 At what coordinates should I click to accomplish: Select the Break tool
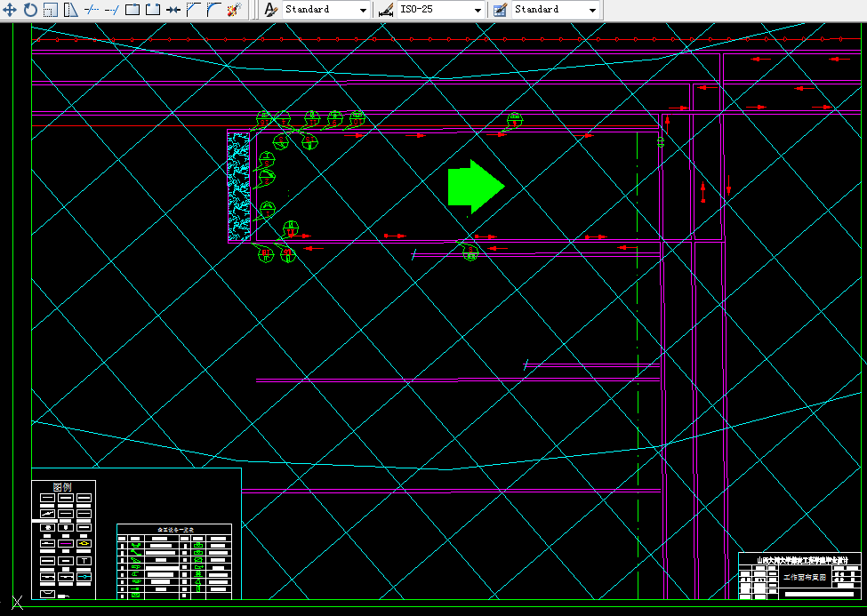click(153, 10)
